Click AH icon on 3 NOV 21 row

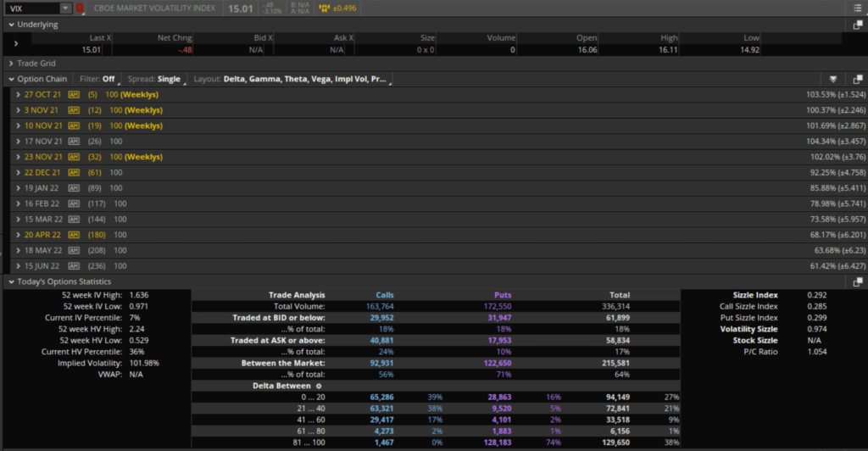74,110
